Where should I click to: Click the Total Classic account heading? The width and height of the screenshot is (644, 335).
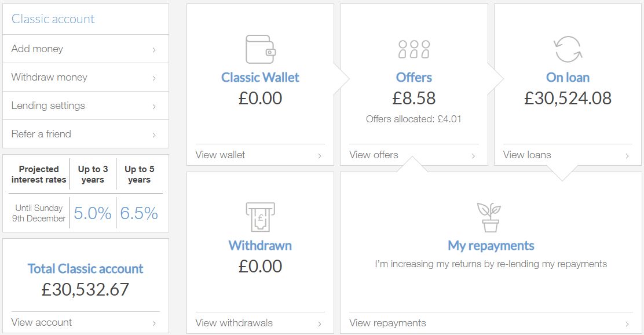(86, 269)
